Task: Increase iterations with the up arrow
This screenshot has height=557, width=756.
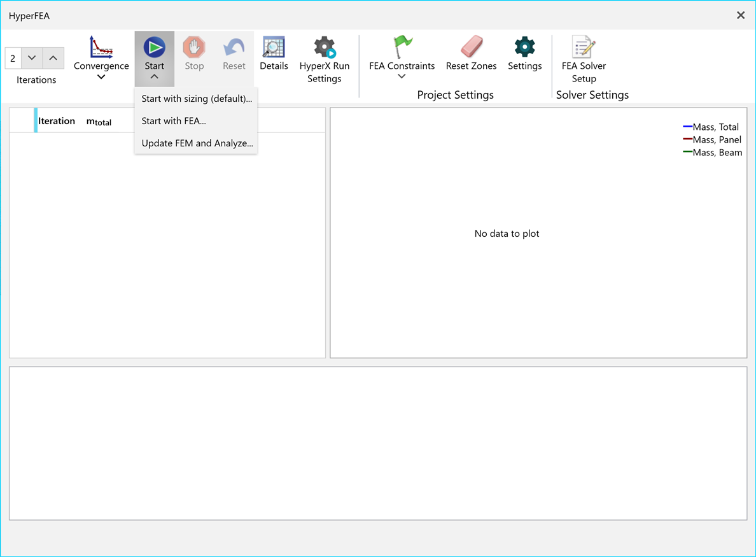Action: 53,58
